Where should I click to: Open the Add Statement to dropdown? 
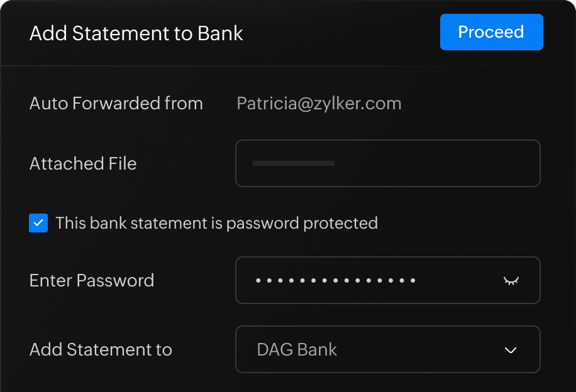coord(387,349)
